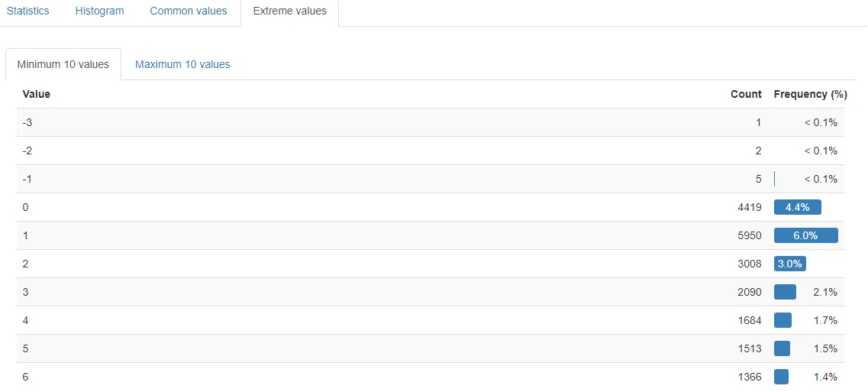
Task: Open the Statistics tab
Action: pyautogui.click(x=27, y=11)
